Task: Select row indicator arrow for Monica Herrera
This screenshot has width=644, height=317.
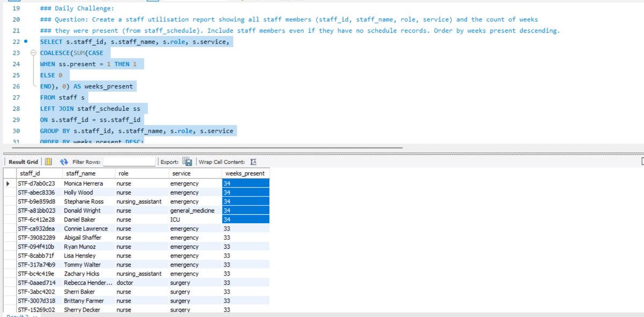Action: 8,183
